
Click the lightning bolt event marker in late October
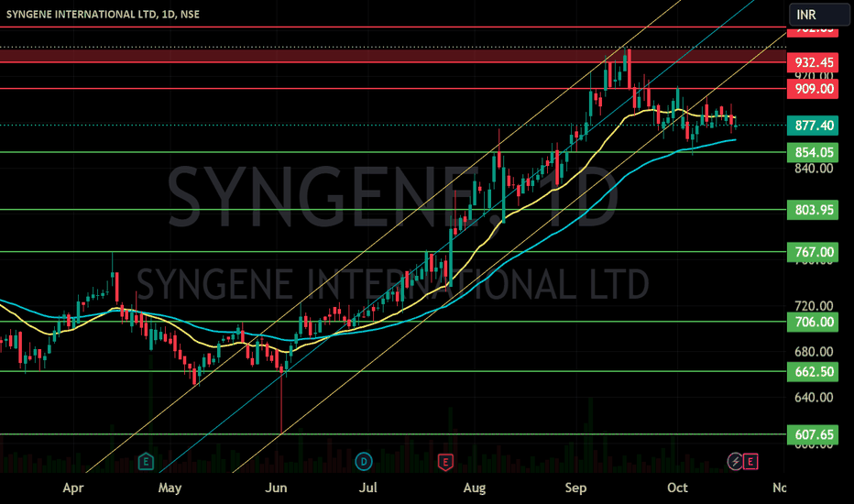[735, 462]
